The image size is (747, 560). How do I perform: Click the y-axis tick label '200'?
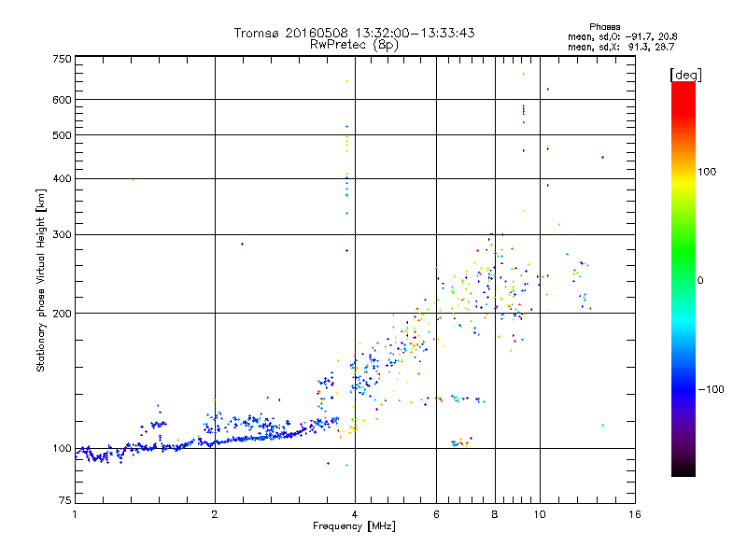point(62,314)
